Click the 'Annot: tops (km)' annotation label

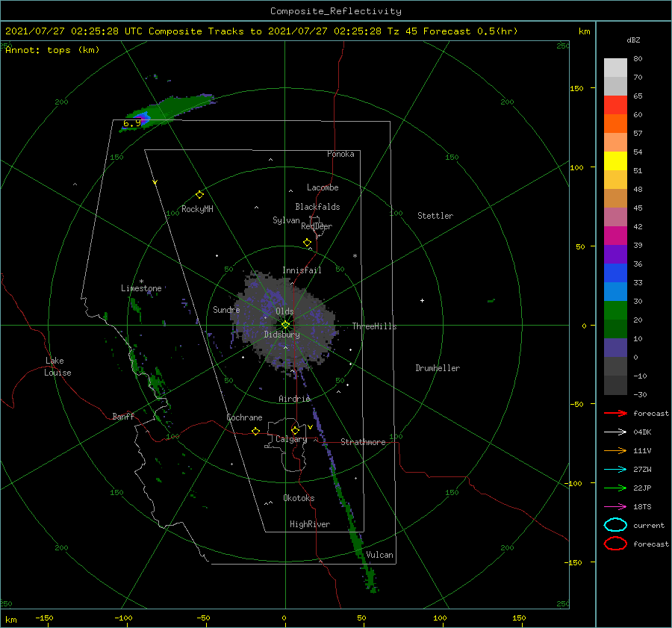pyautogui.click(x=52, y=50)
